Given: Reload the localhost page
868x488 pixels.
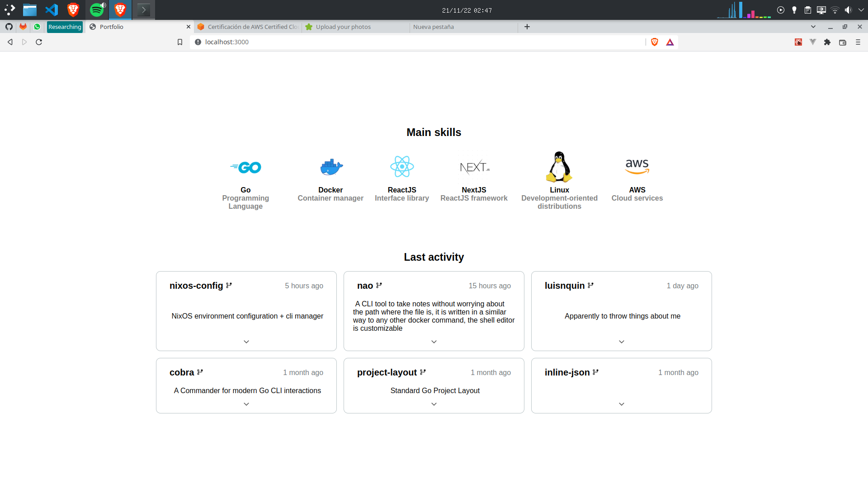Looking at the screenshot, I should 39,42.
